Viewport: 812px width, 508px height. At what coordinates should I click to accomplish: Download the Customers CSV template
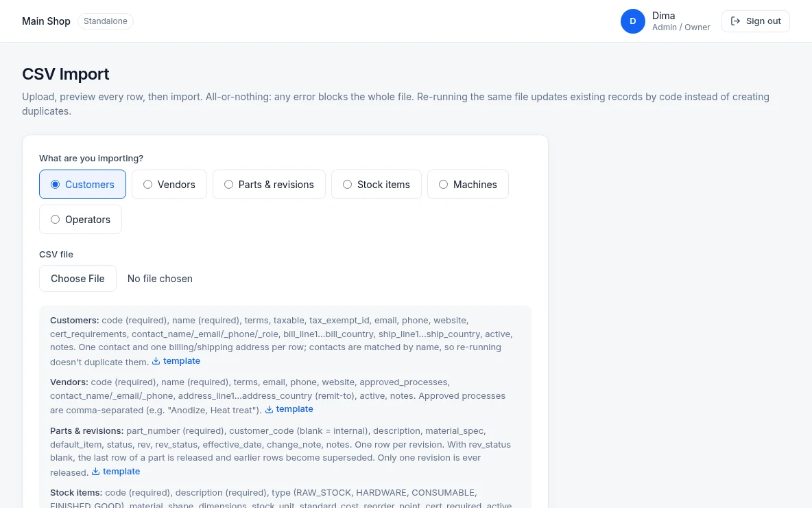[176, 361]
